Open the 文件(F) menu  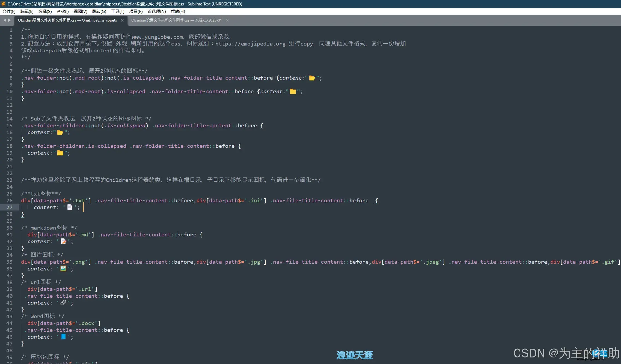[9, 11]
